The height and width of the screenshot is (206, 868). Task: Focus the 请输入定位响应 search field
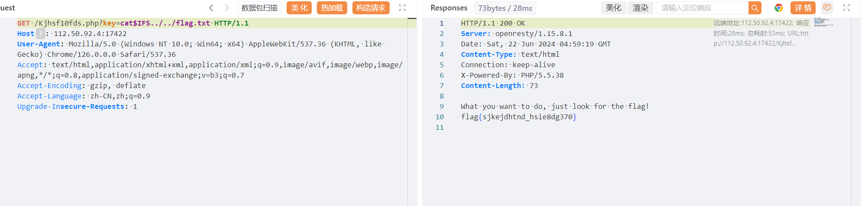coord(702,8)
